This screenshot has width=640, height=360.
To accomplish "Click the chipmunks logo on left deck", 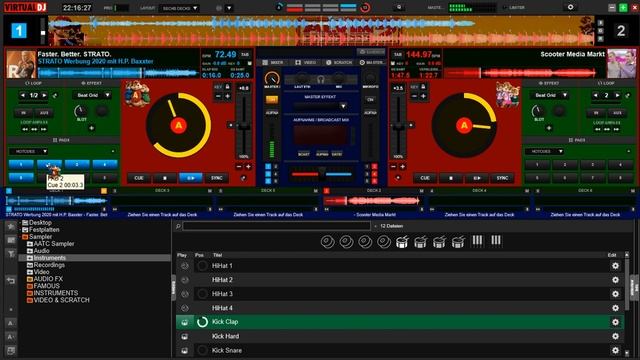I will click(137, 93).
